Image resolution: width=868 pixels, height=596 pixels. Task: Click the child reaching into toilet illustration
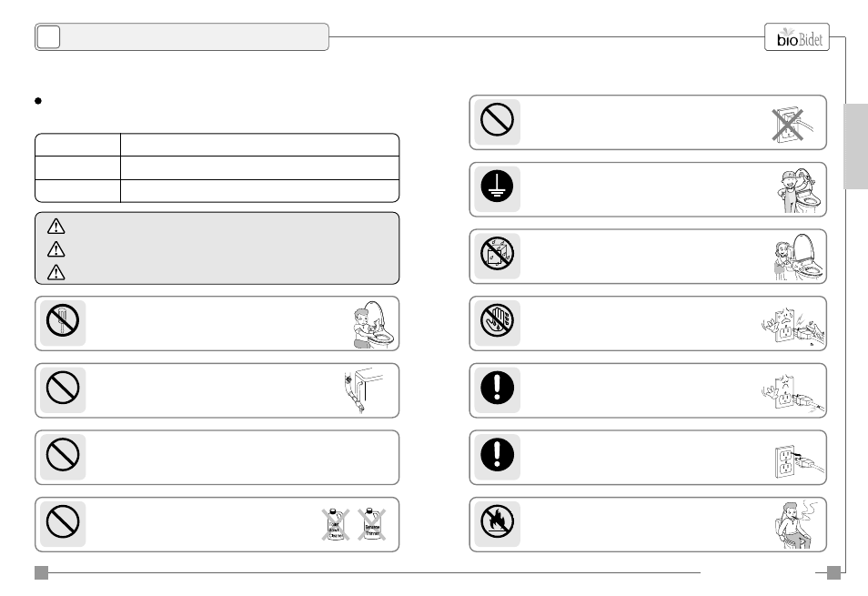(373, 324)
